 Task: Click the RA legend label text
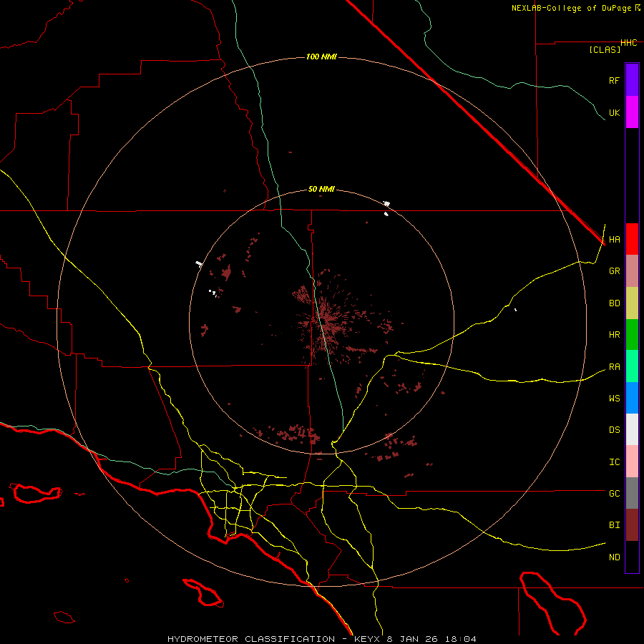[x=614, y=366]
